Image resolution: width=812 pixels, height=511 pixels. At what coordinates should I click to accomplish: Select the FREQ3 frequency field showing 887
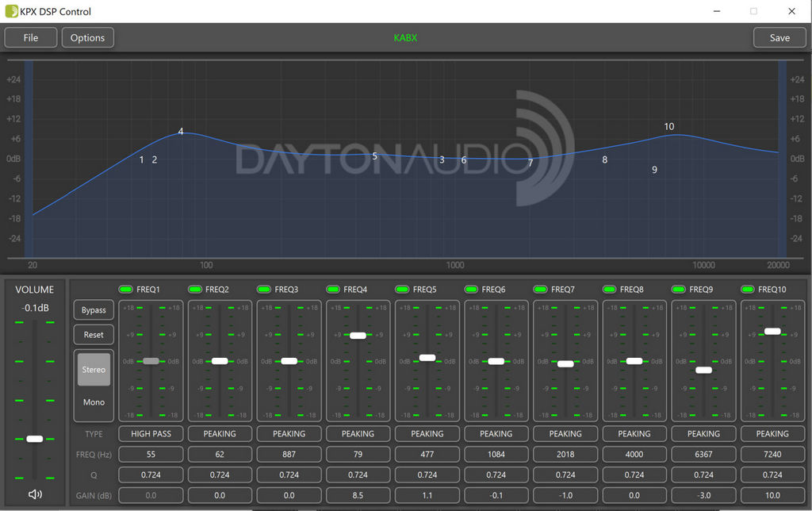(x=289, y=455)
